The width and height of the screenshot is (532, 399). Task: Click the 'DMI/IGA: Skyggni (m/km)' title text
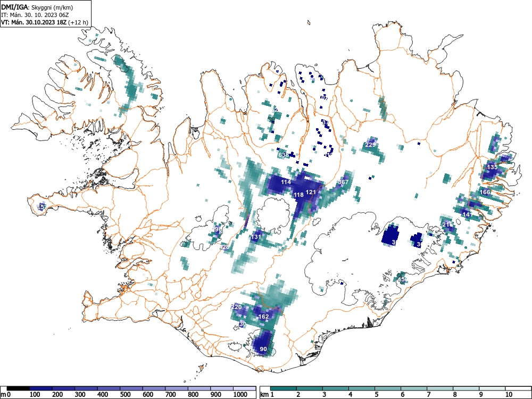point(37,7)
